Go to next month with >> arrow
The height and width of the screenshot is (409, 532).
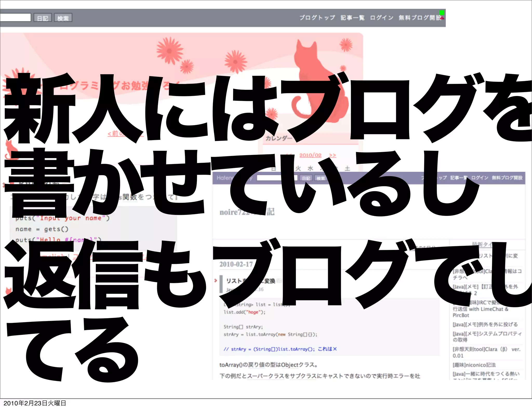(x=332, y=155)
